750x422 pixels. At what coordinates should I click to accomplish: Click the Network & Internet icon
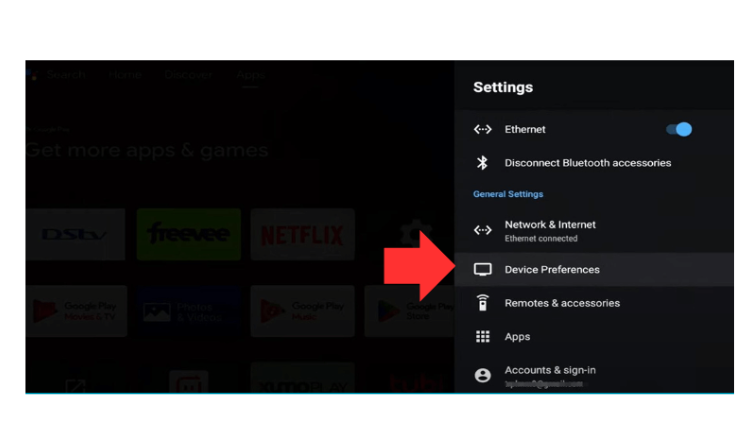click(x=483, y=230)
